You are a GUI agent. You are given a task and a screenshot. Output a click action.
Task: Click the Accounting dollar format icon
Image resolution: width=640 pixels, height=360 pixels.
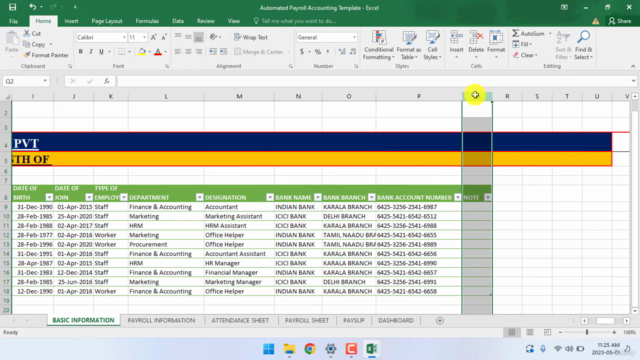[302, 52]
